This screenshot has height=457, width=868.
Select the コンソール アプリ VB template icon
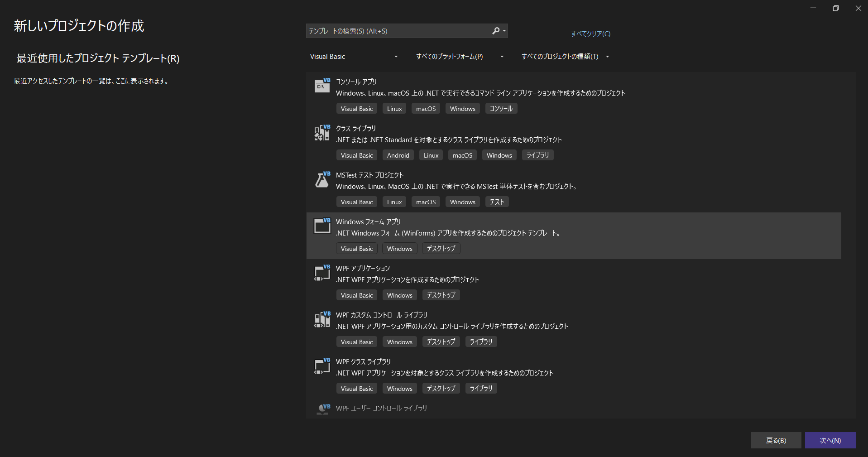coord(321,86)
